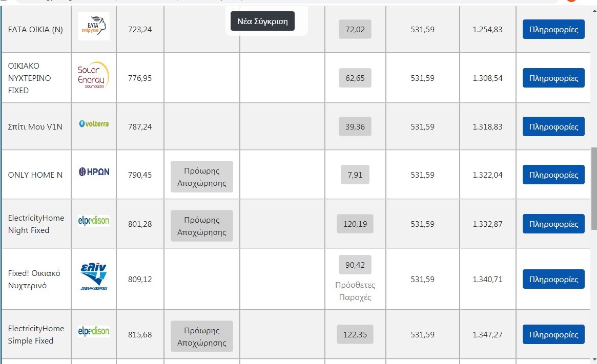Select the 72,02 discount badge

[355, 29]
